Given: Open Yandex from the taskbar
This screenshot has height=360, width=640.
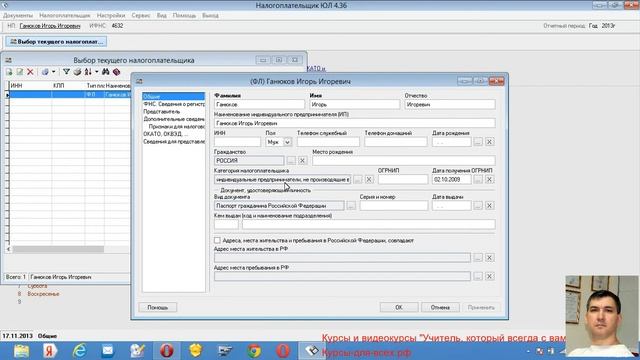Looking at the screenshot, I should pos(50,351).
